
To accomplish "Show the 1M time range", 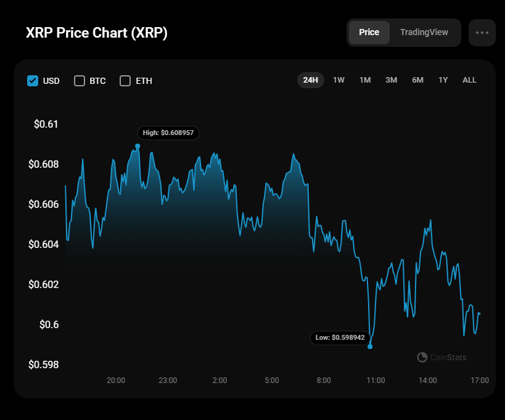I will coord(365,80).
